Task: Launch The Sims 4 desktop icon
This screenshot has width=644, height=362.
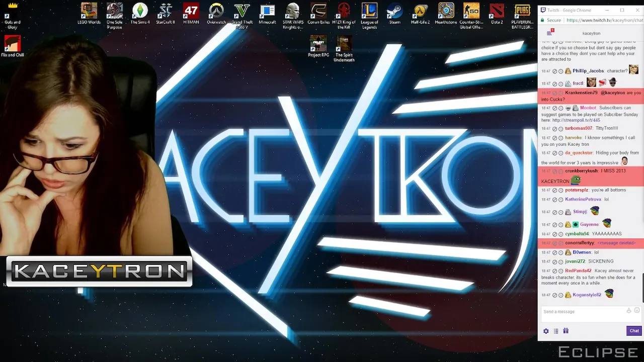Action: coord(140,14)
